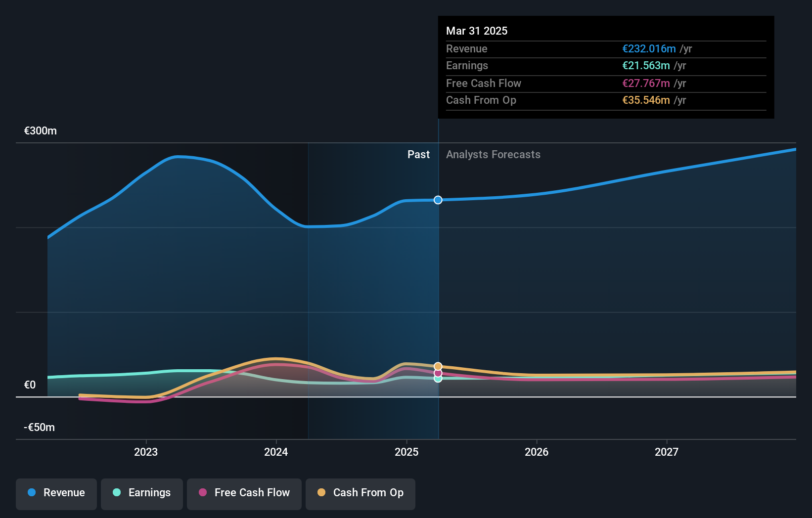Click the Cash From Op label in tooltip
This screenshot has width=812, height=518.
[481, 100]
